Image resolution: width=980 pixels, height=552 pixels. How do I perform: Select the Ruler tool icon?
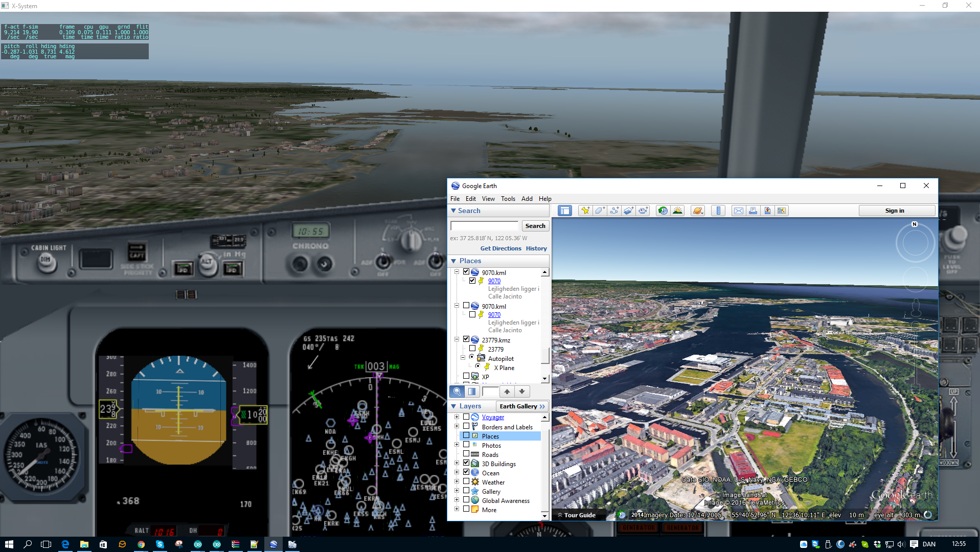click(718, 211)
